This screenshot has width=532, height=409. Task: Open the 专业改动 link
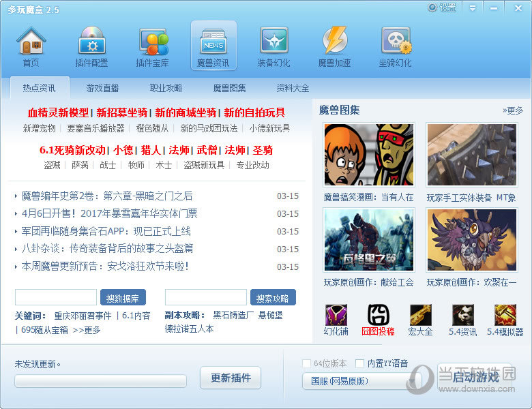pyautogui.click(x=253, y=165)
